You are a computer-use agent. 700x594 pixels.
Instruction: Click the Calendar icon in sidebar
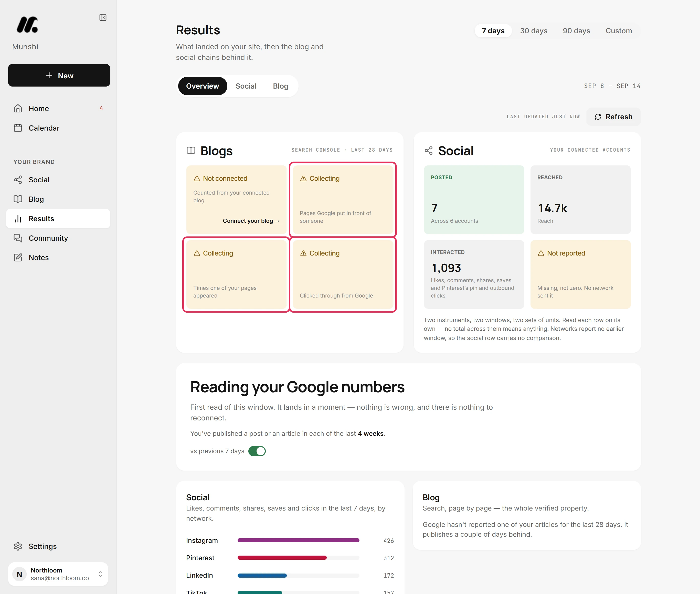point(18,128)
